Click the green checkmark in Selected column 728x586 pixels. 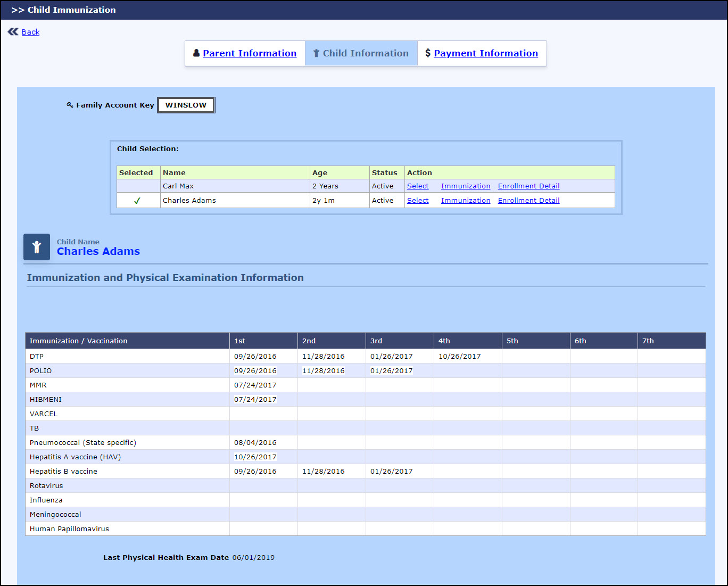pyautogui.click(x=137, y=201)
